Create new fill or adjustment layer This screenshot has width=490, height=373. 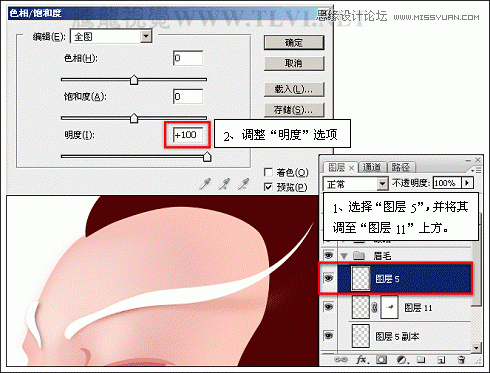[x=402, y=360]
